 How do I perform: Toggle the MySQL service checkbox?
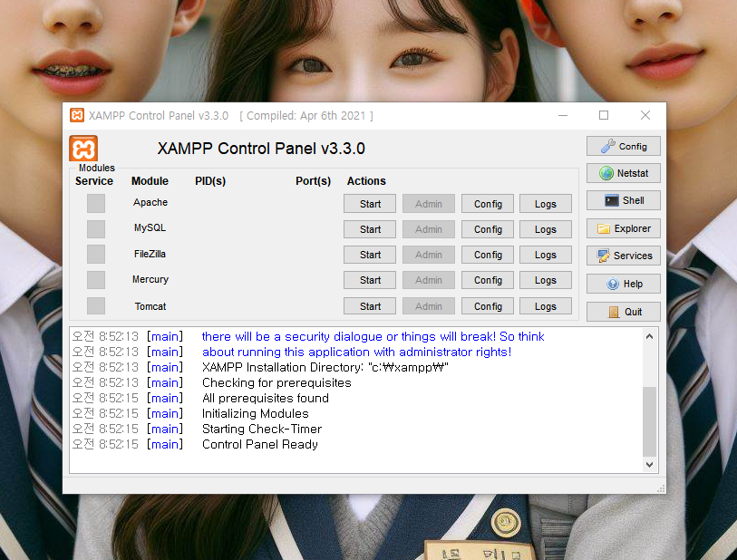(x=96, y=228)
